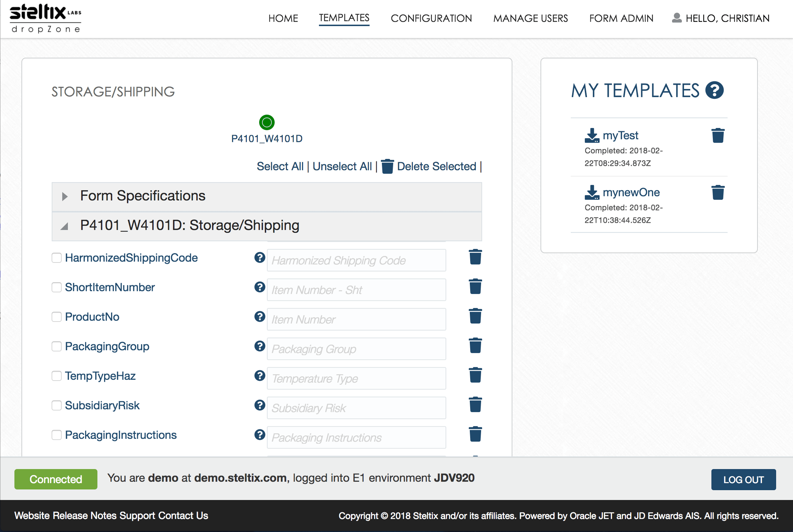Click the green P4101_W4101D step circle
This screenshot has height=532, width=793.
click(x=267, y=123)
